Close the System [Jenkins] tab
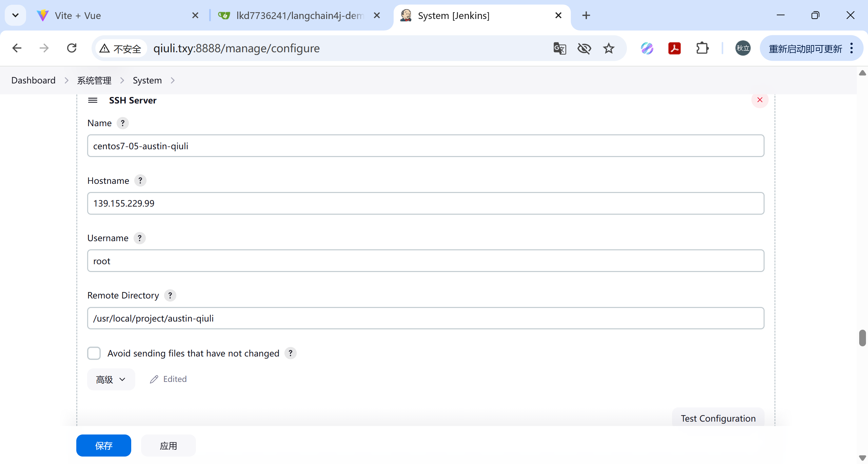Screen dimensions: 868x464 point(558,15)
